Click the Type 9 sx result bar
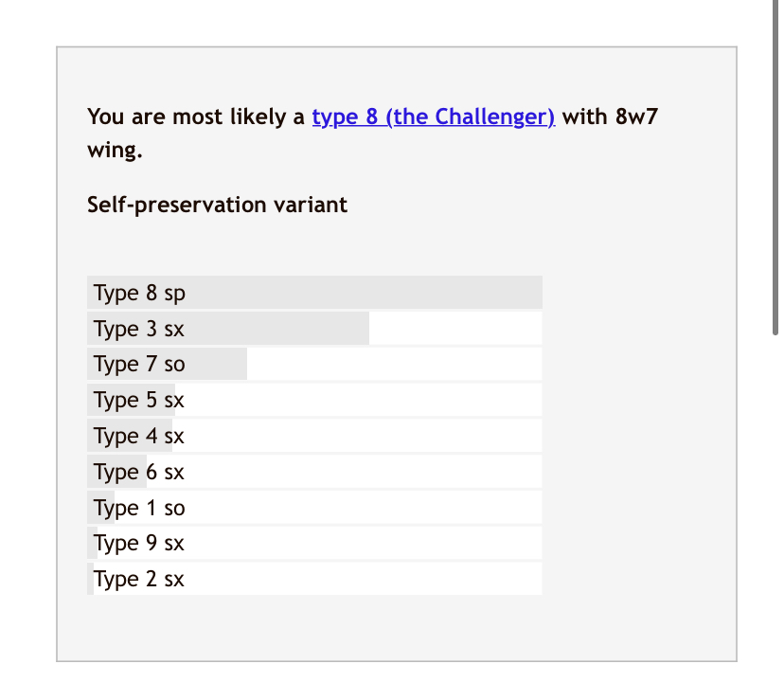 pos(314,543)
